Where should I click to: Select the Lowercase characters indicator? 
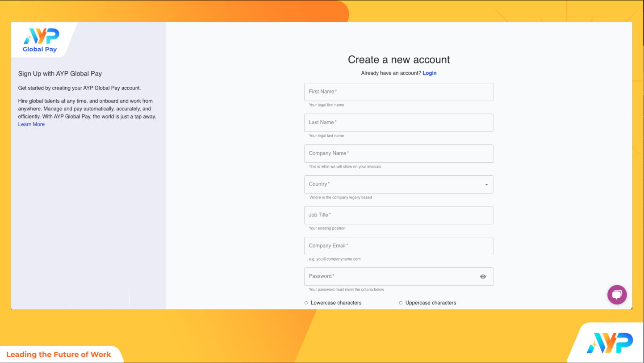click(306, 303)
